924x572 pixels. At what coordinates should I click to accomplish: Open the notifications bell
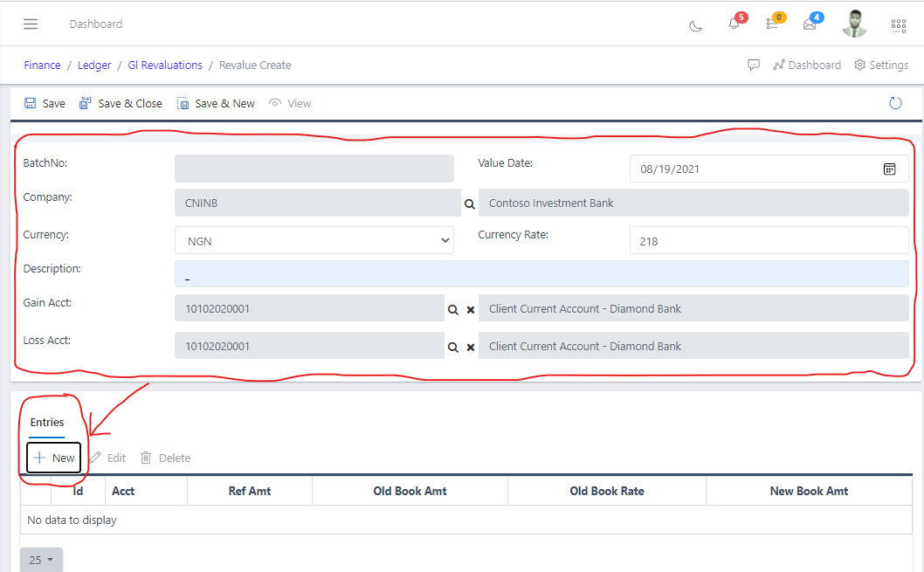pos(734,24)
